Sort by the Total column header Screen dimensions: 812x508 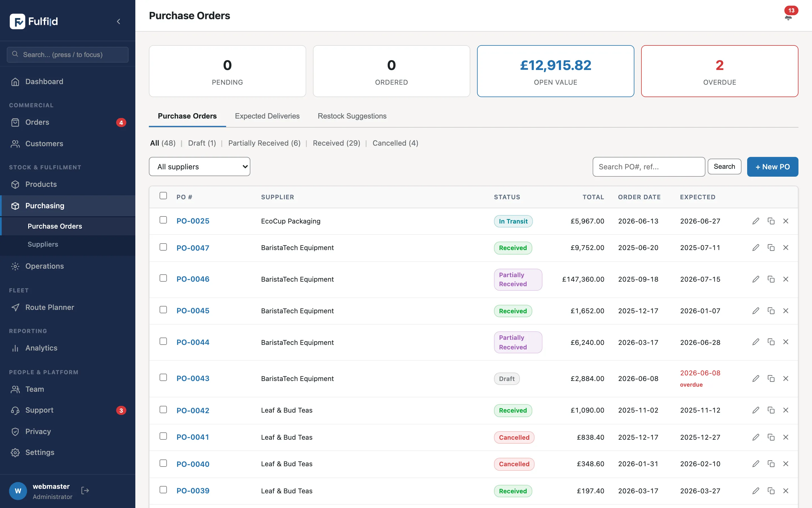pyautogui.click(x=593, y=197)
